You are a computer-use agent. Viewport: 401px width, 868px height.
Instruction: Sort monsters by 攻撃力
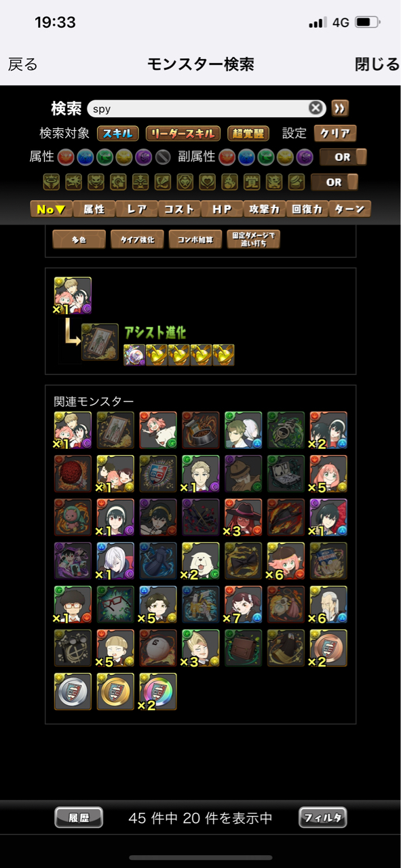click(x=265, y=209)
